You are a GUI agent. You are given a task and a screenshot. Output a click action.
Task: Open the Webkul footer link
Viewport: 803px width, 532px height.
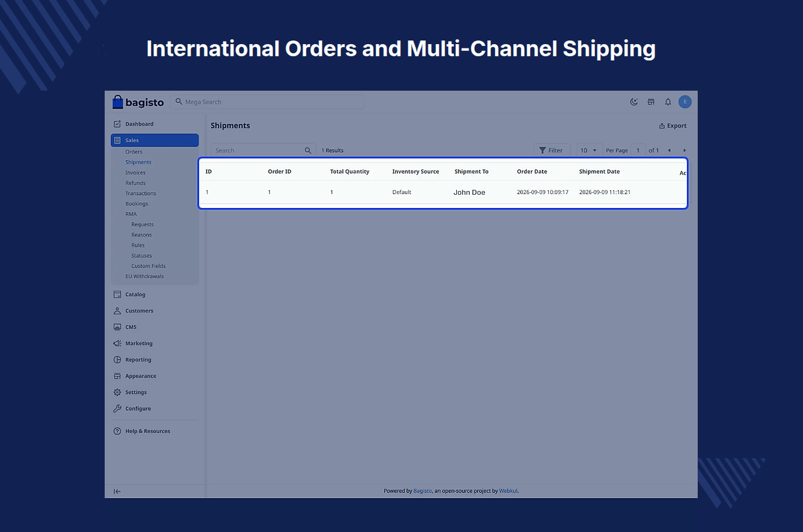coord(508,491)
